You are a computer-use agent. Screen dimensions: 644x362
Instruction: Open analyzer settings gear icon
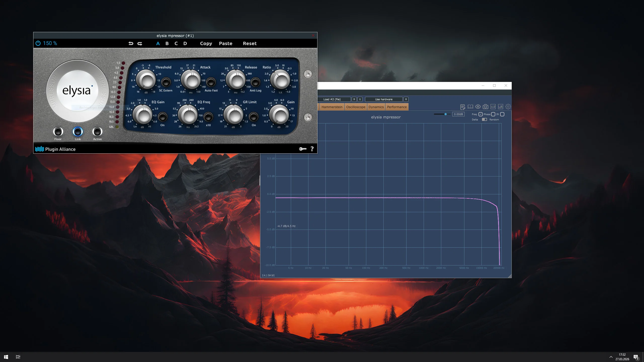click(508, 107)
